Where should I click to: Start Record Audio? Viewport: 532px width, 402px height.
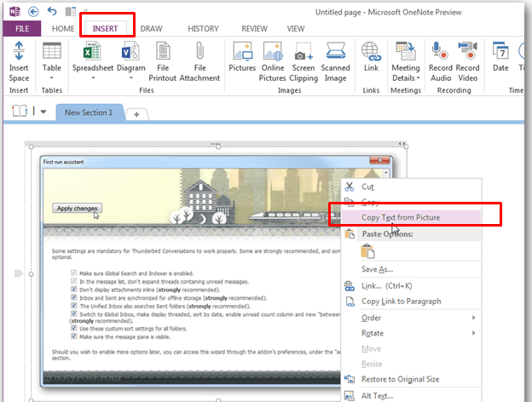coord(441,51)
